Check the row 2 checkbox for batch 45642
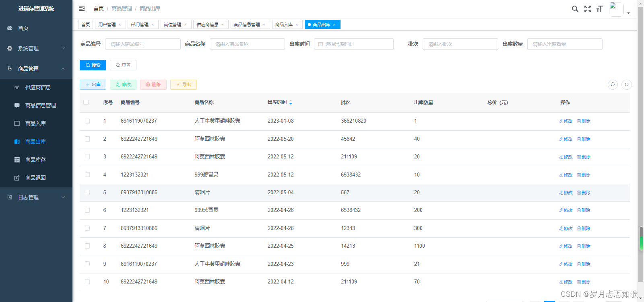 pos(87,139)
